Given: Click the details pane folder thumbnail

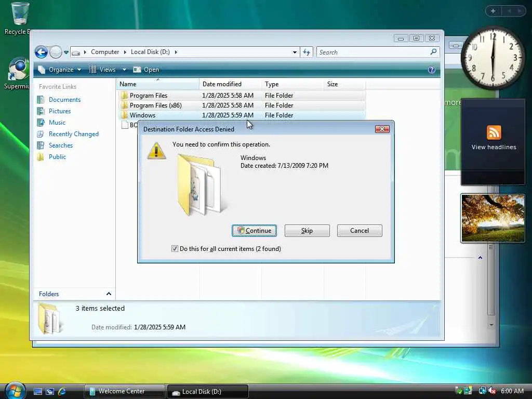Looking at the screenshot, I should pyautogui.click(x=50, y=318).
